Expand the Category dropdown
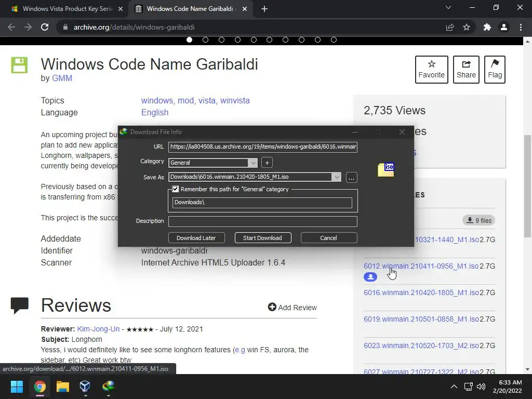 253,163
